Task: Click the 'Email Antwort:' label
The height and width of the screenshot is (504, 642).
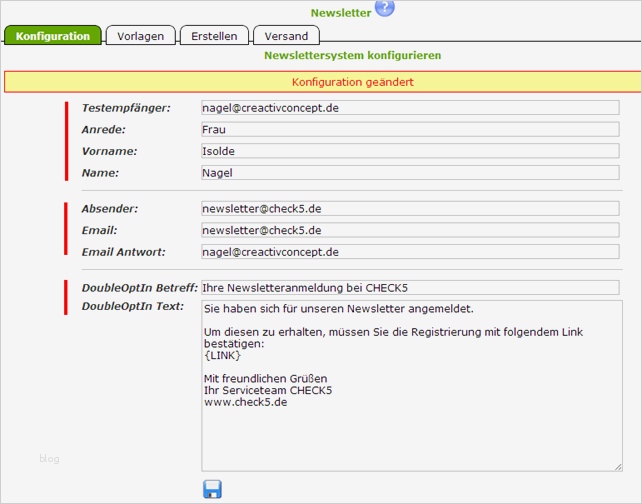Action: [123, 252]
